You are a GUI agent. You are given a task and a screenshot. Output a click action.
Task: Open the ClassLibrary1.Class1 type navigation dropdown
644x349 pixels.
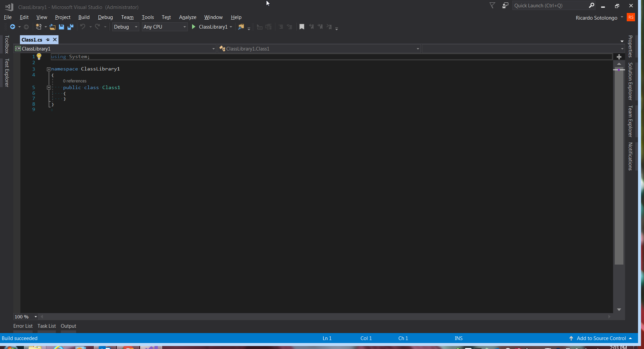pyautogui.click(x=319, y=49)
